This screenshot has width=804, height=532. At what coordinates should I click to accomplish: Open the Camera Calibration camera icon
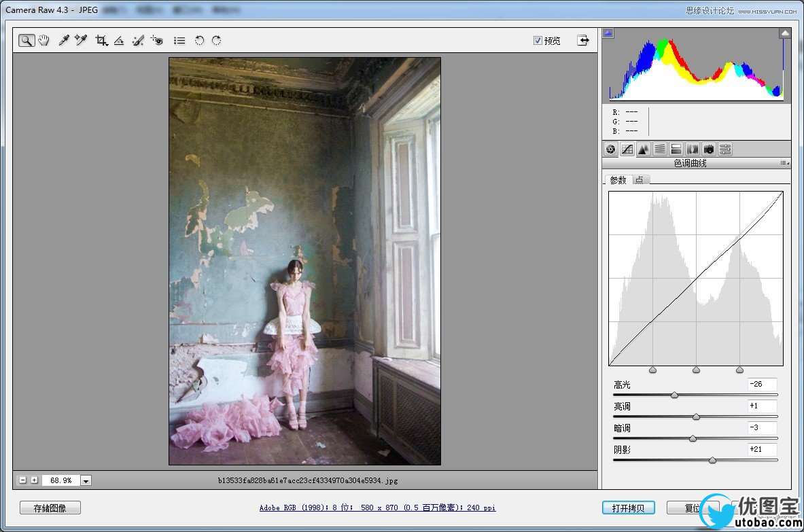(x=709, y=149)
